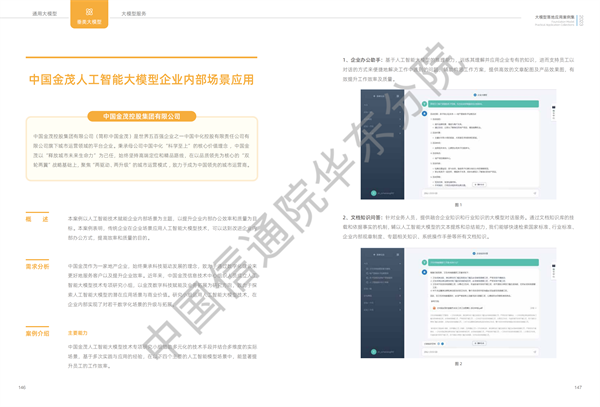Screen dimensions: 600x407
Task: Open the 大模型服务 section tab
Action: tap(134, 13)
